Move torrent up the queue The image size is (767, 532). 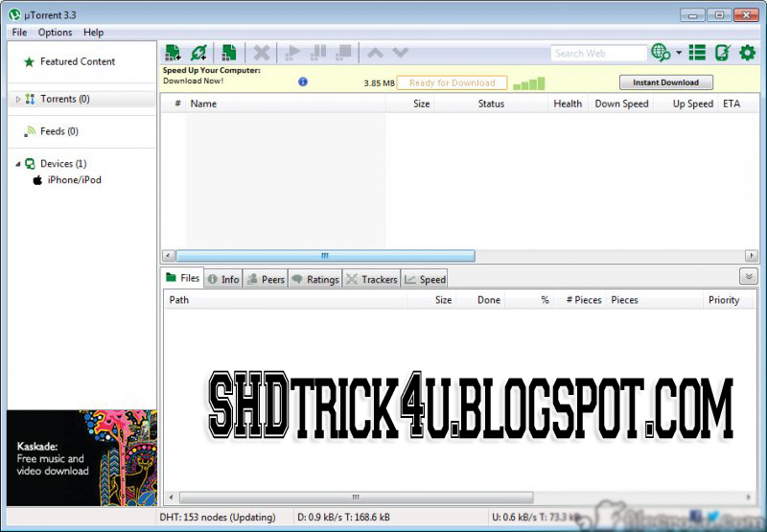pos(375,53)
